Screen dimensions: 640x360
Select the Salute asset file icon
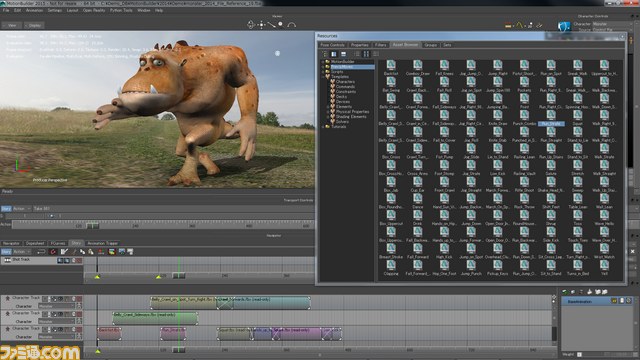pos(551,164)
